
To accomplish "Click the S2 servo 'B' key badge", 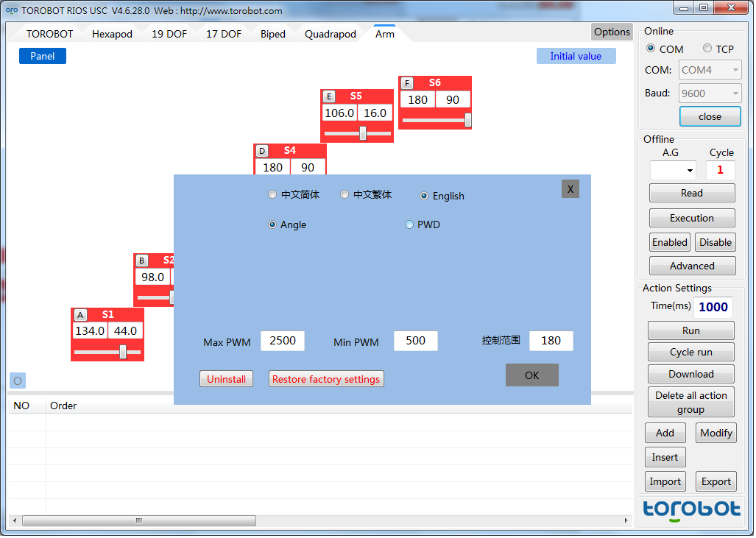I will pos(141,261).
